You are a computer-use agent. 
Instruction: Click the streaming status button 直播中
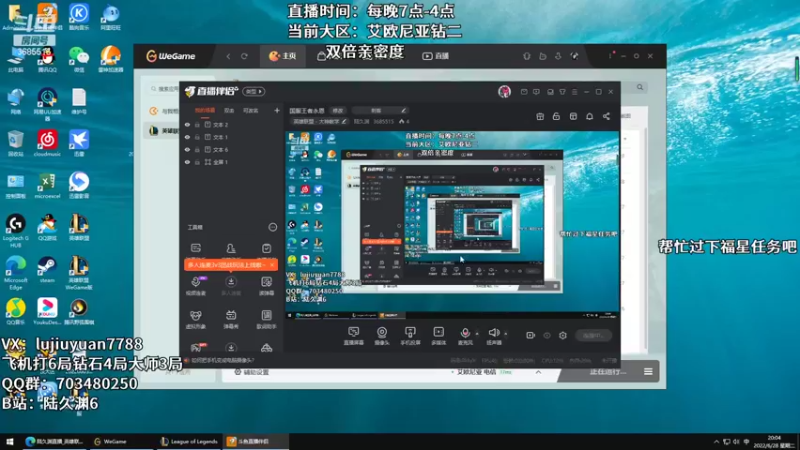point(593,335)
